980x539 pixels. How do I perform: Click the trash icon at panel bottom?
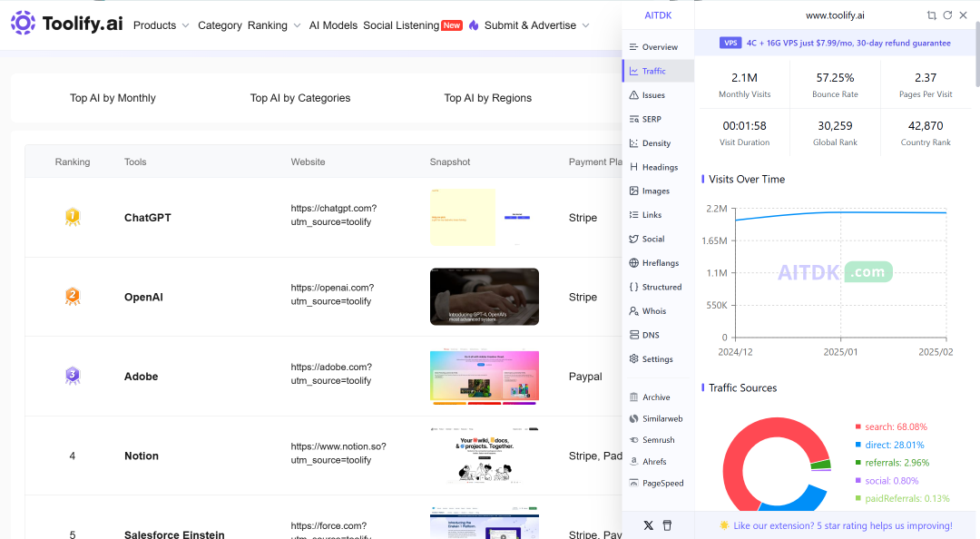[x=667, y=526]
